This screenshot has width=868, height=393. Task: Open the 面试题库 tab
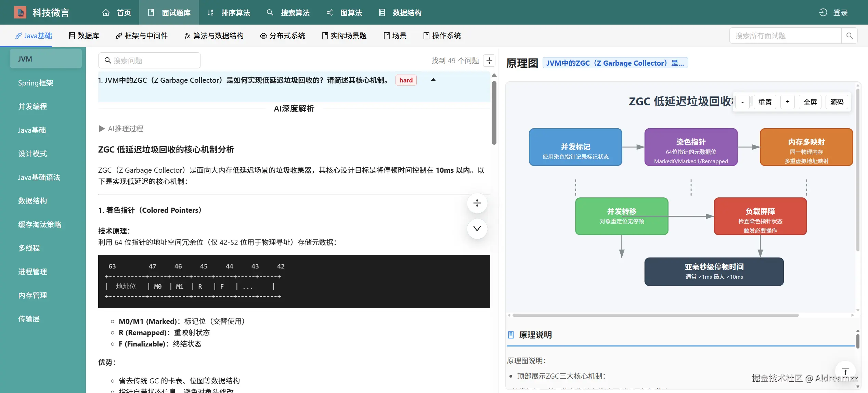(x=169, y=13)
